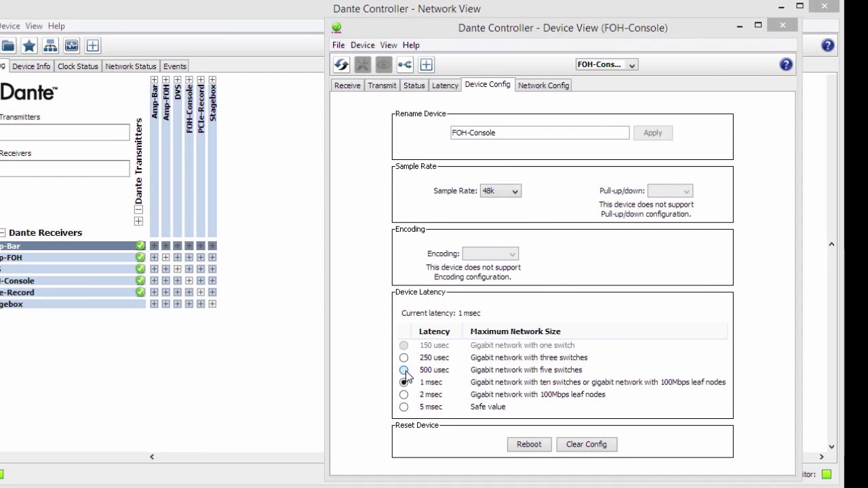
Task: Click left arrow of Network View horizontal scrollbar
Action: point(152,457)
